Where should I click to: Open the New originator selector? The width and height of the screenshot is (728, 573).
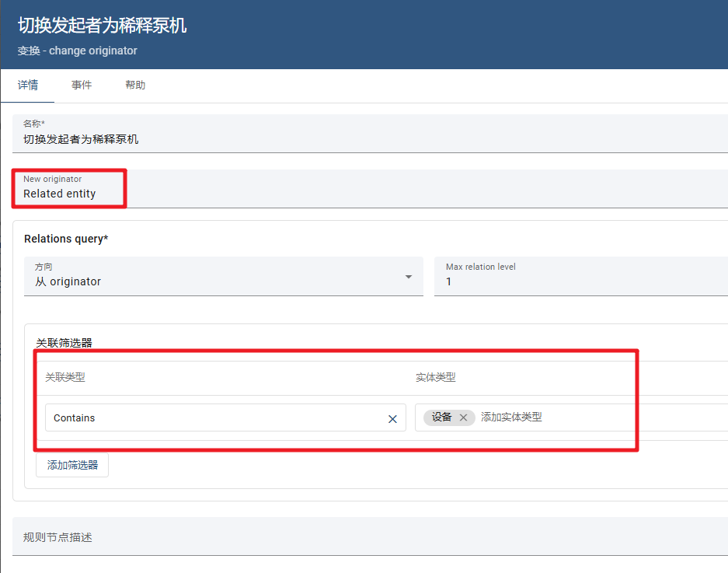coord(370,189)
